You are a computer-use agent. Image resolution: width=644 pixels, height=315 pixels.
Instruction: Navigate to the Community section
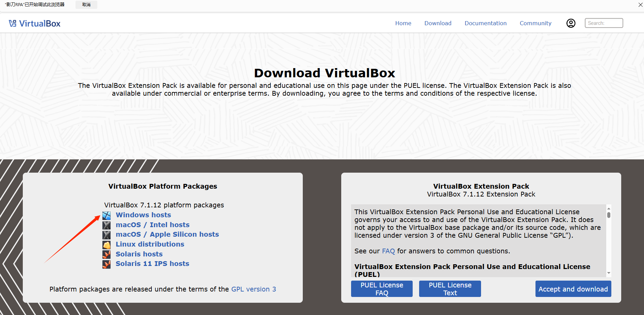[535, 23]
